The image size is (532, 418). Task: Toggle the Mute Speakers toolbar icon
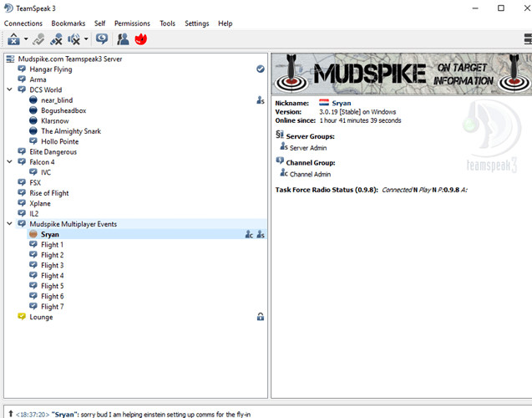pyautogui.click(x=74, y=38)
